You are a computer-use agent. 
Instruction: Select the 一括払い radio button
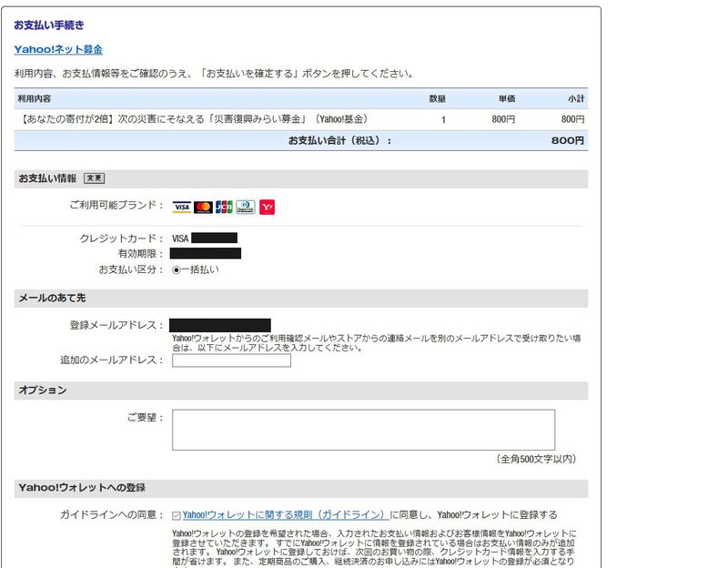[x=177, y=270]
